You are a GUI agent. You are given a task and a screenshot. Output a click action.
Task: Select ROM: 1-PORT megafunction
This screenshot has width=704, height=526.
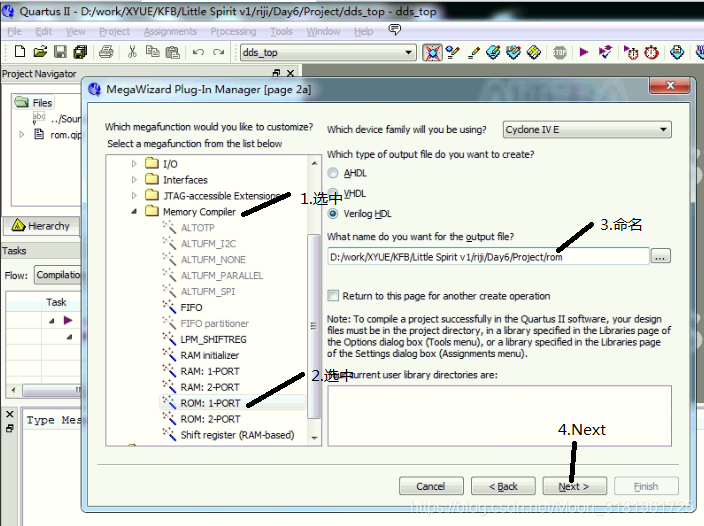[x=210, y=403]
